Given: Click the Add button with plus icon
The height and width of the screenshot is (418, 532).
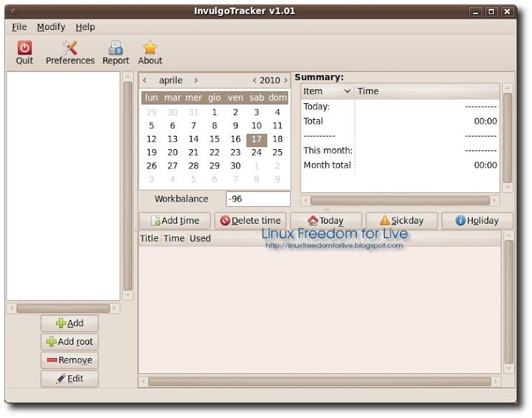Looking at the screenshot, I should click(x=70, y=323).
